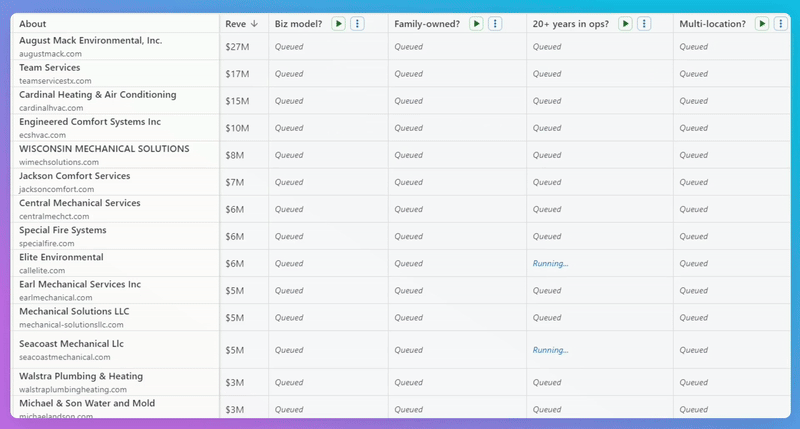The image size is (800, 429).
Task: Open the jacksoncomfort.com link
Action: click(x=57, y=189)
